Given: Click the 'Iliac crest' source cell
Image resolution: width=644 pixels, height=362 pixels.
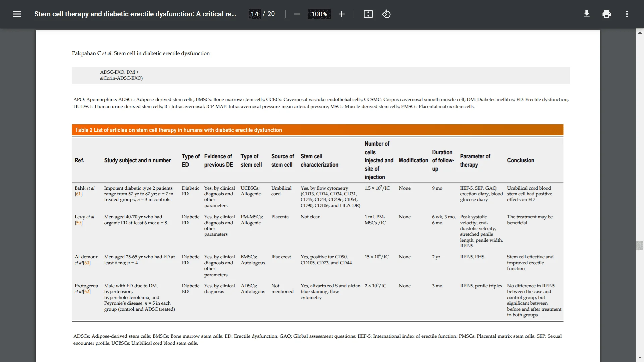Looking at the screenshot, I should click(x=281, y=257).
